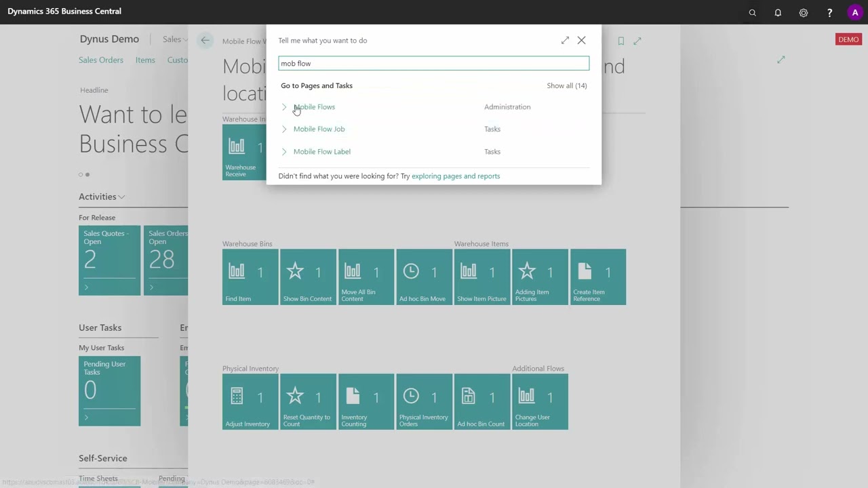Open the Inventory Counting tile
The width and height of the screenshot is (868, 488).
(x=366, y=401)
